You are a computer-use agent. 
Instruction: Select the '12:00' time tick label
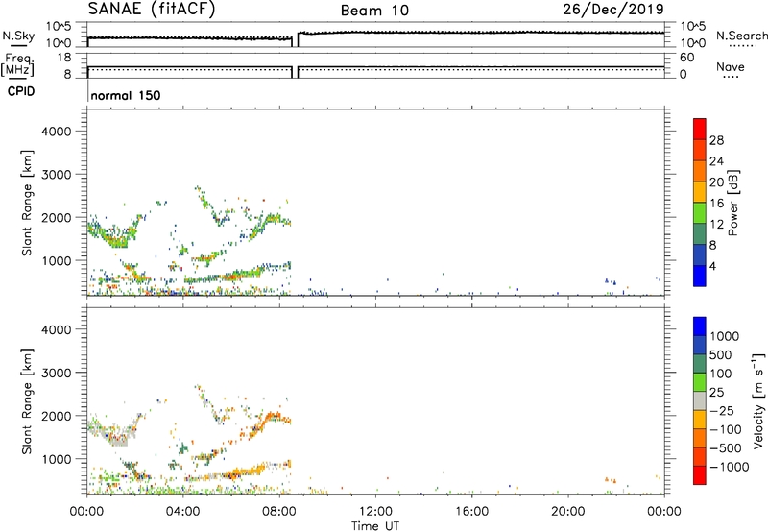(x=375, y=512)
